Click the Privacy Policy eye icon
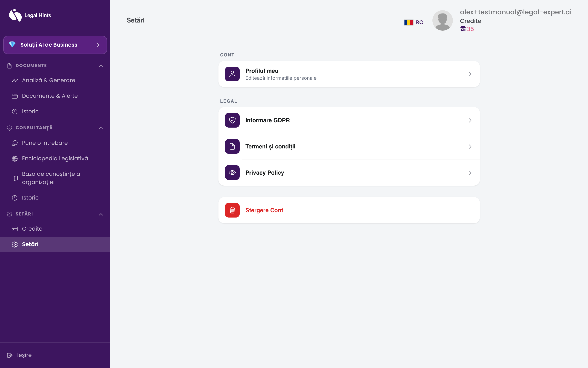This screenshot has height=368, width=588. pos(232,173)
